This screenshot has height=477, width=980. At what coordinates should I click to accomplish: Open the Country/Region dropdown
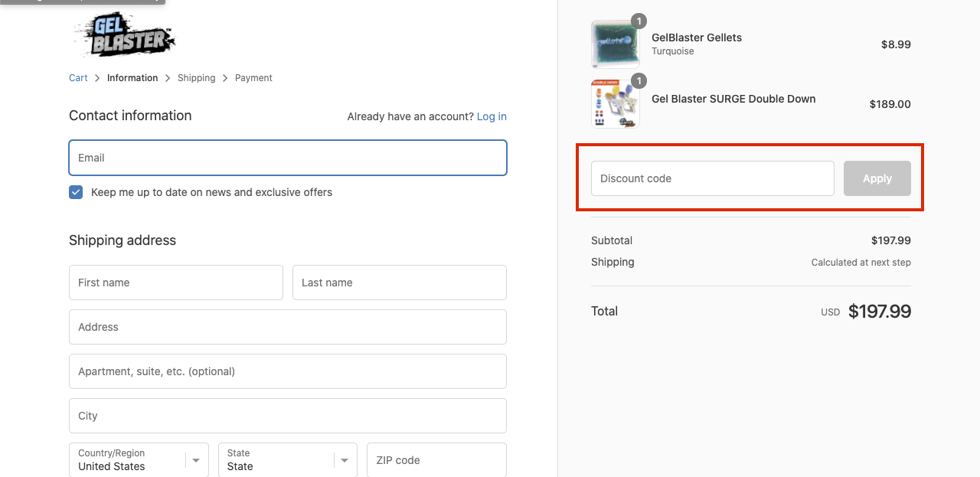click(139, 460)
